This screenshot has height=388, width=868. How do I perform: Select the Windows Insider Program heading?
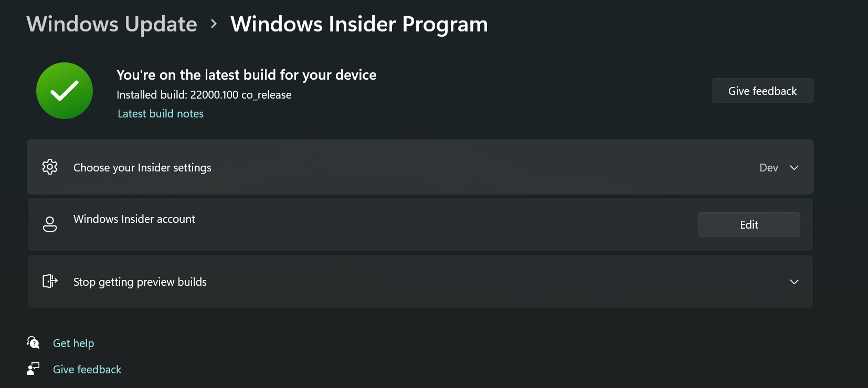pyautogui.click(x=359, y=24)
